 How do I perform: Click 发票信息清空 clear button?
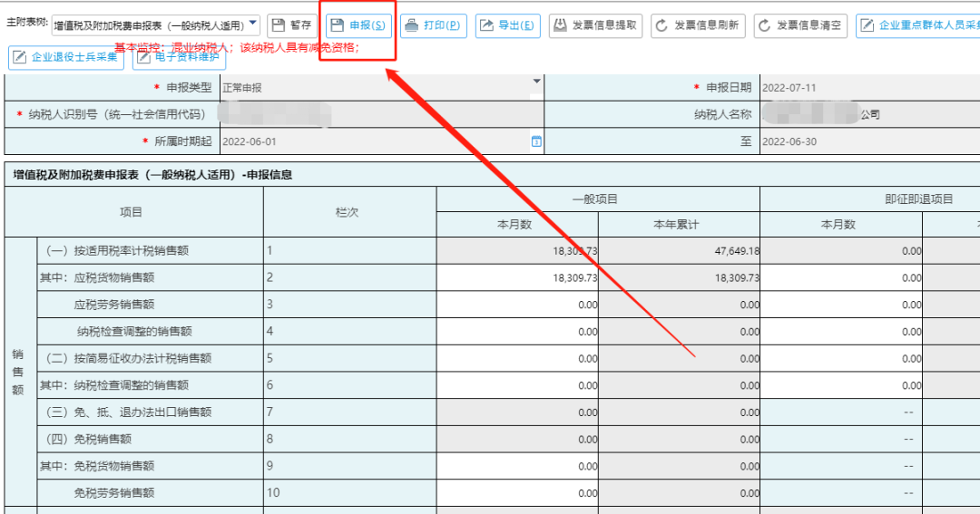800,25
